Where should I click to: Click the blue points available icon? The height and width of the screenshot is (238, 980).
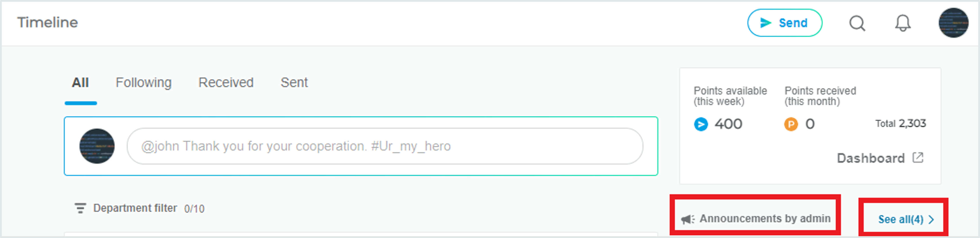tap(701, 124)
